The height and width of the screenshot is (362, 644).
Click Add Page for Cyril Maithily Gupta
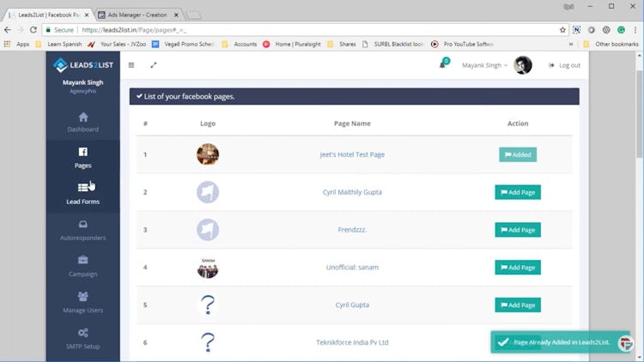coord(518,192)
